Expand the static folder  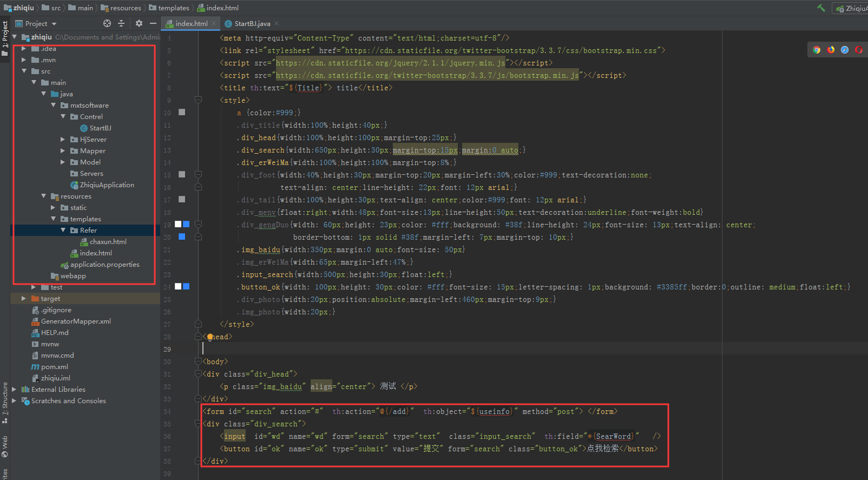(53, 207)
